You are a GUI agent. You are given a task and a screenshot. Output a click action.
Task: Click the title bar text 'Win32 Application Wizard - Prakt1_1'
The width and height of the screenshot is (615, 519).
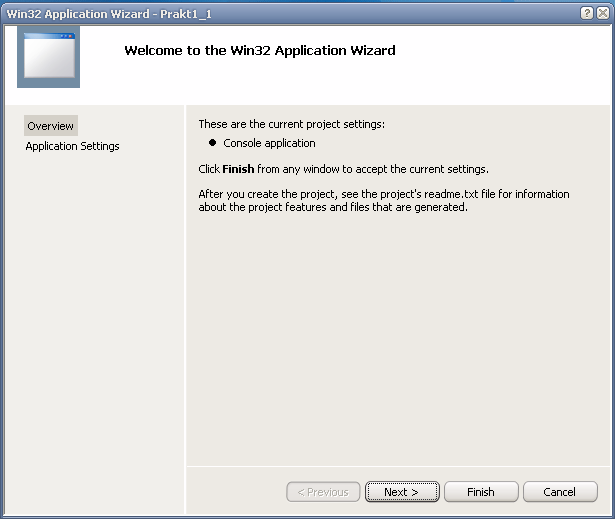coord(109,14)
